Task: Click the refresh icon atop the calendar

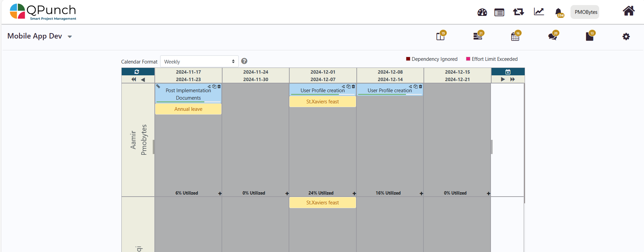Action: [x=137, y=72]
